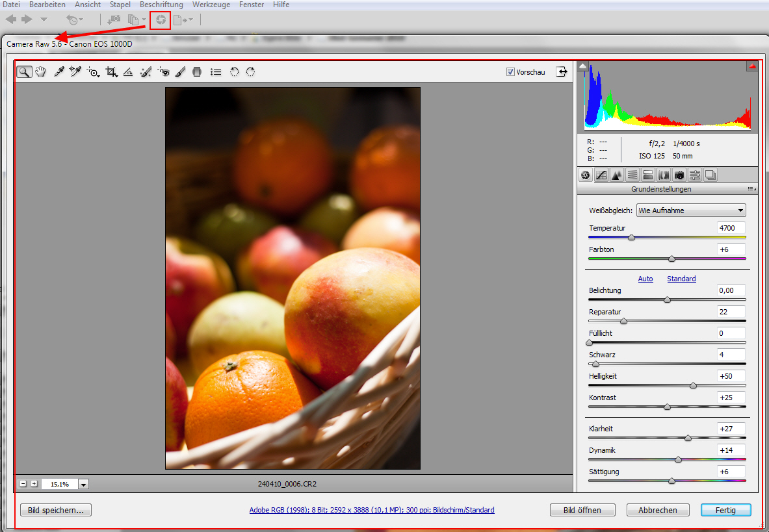Open the Werkzeuge menu

pos(211,5)
